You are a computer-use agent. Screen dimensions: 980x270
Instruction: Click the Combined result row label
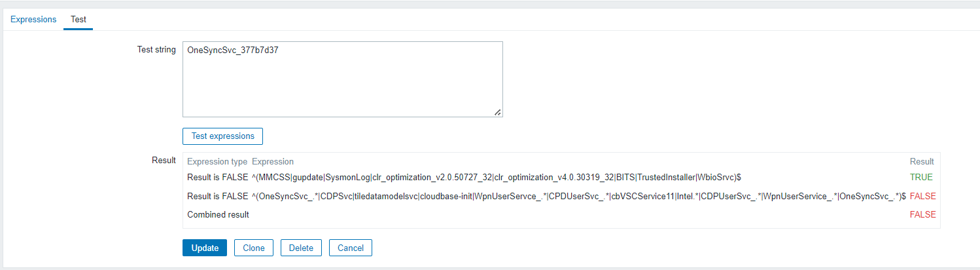[218, 214]
